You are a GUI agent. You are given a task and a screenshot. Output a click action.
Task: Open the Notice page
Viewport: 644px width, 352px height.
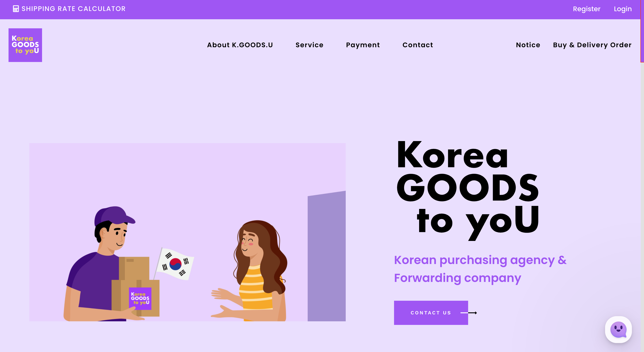pyautogui.click(x=528, y=45)
